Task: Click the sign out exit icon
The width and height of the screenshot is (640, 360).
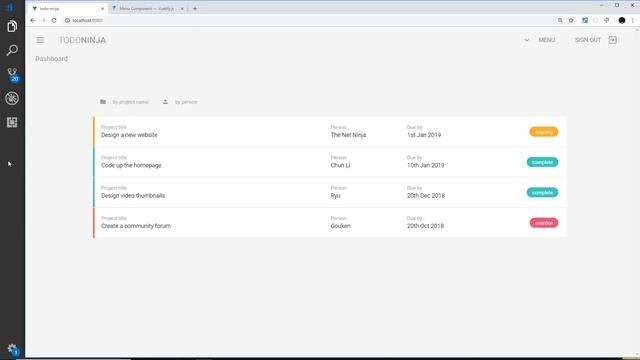Action: pos(612,40)
